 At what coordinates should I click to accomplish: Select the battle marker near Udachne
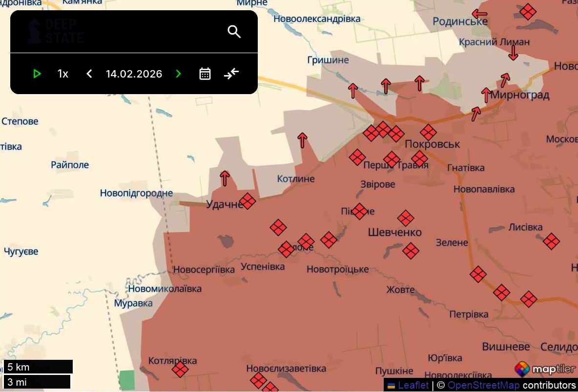(248, 201)
